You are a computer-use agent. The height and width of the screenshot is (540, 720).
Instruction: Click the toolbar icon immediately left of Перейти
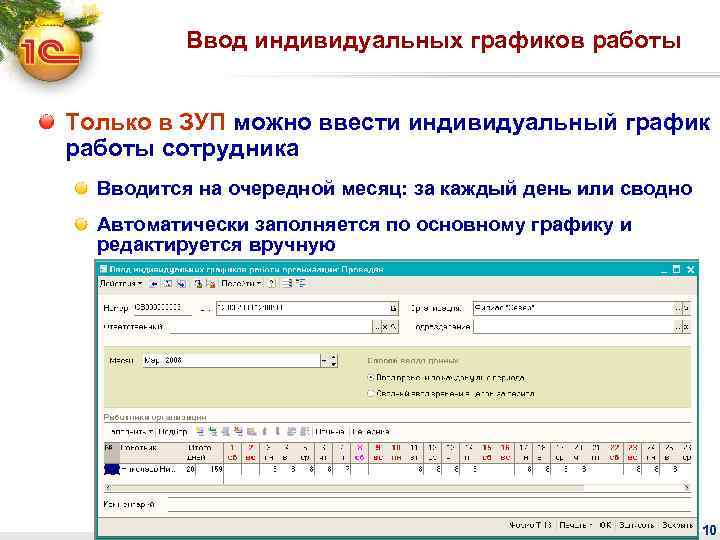[x=211, y=284]
